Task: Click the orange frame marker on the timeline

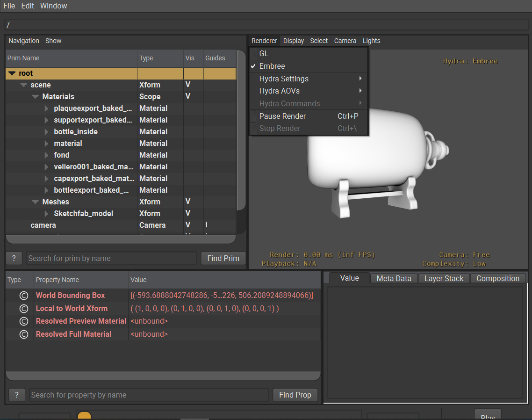Action: click(84, 415)
